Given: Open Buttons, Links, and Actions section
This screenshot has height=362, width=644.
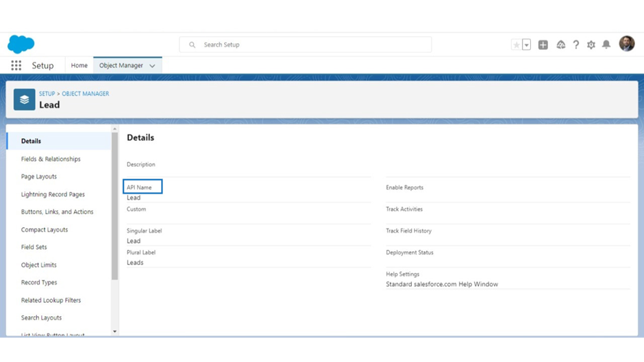Looking at the screenshot, I should coord(57,211).
